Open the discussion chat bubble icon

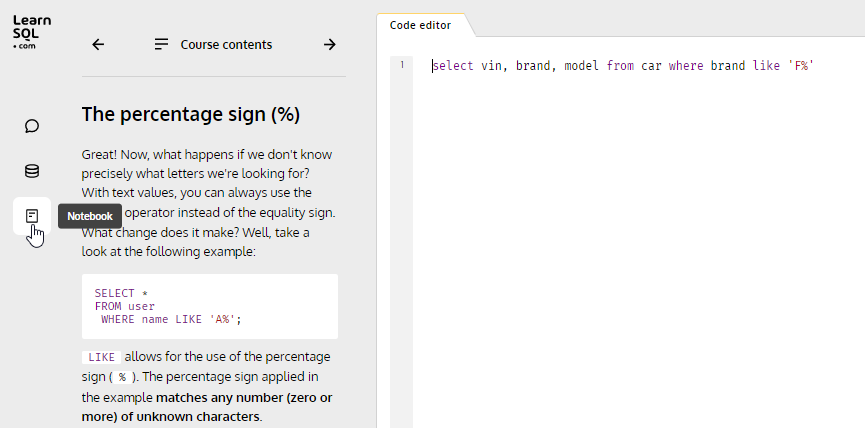32,126
